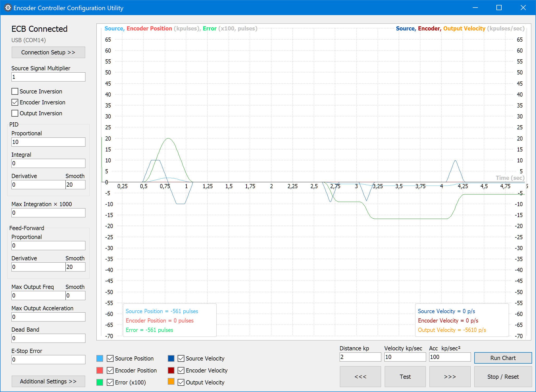Click the red Encoder Position color swatch

(100, 370)
